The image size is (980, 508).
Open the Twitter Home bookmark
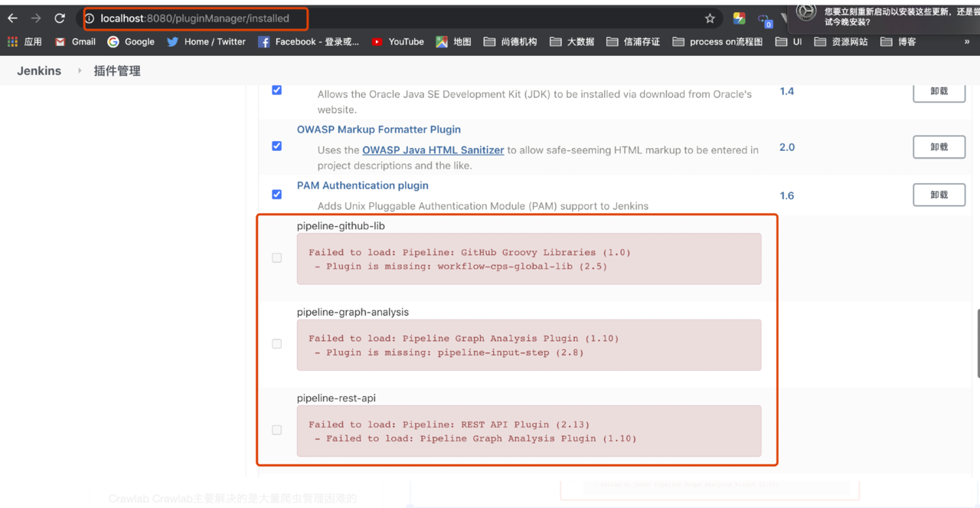[x=206, y=42]
